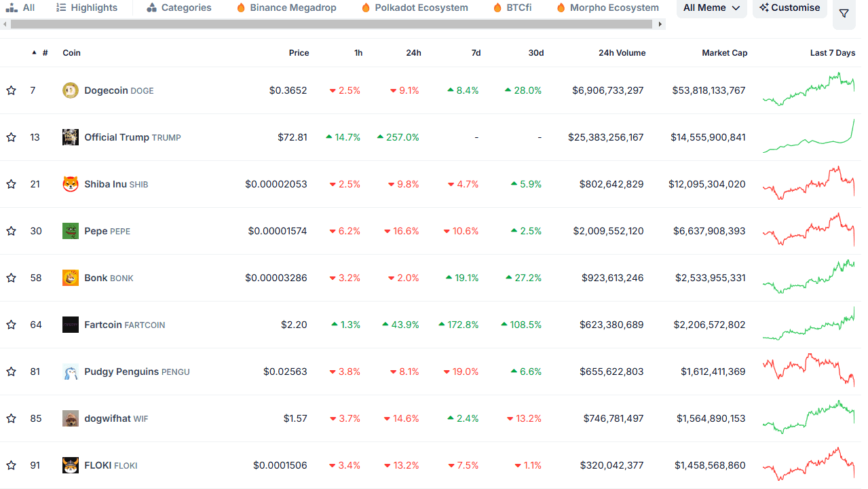Viewport: 868px width, 489px height.
Task: Click the Pepe frog coin icon
Action: (71, 231)
